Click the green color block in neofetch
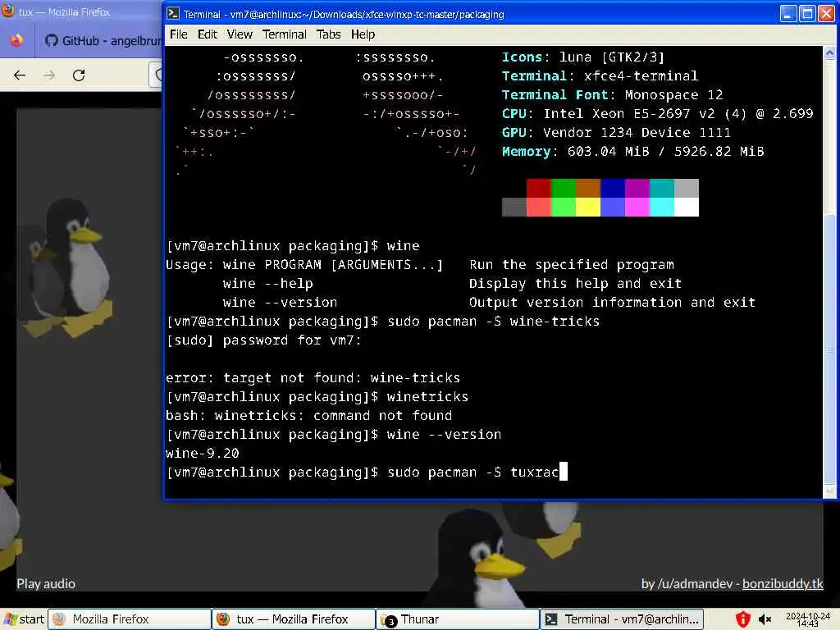This screenshot has width=840, height=630. [563, 188]
